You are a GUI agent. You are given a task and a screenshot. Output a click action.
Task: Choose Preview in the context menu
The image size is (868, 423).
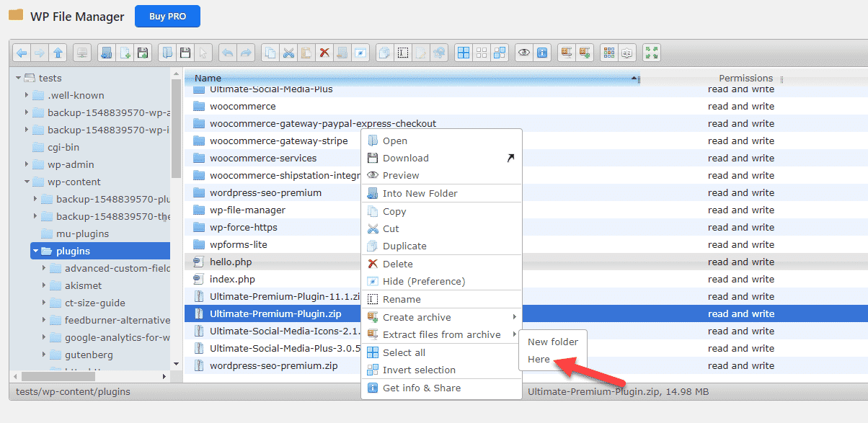point(441,175)
